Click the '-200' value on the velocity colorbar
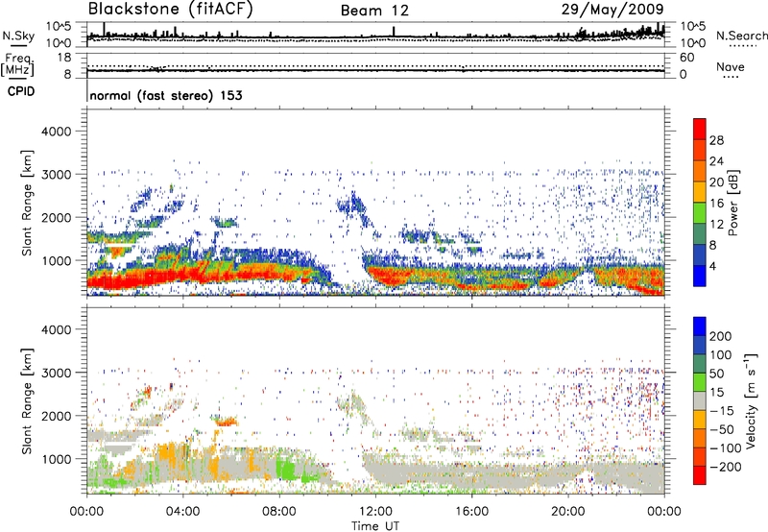The image size is (768, 532). tap(726, 467)
